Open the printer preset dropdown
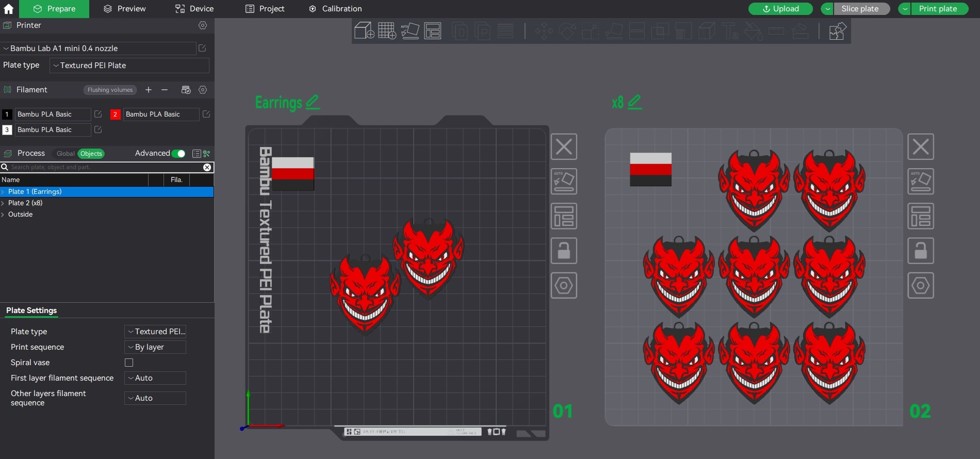The width and height of the screenshot is (980, 459). [x=98, y=48]
